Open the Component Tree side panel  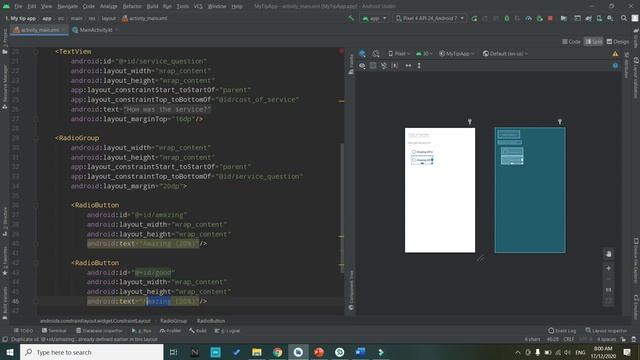tap(351, 289)
